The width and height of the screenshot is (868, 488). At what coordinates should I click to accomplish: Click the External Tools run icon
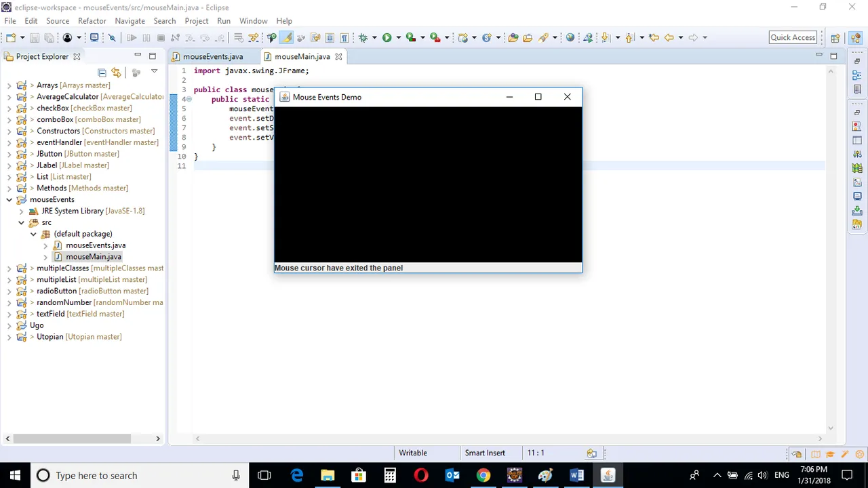click(x=435, y=37)
